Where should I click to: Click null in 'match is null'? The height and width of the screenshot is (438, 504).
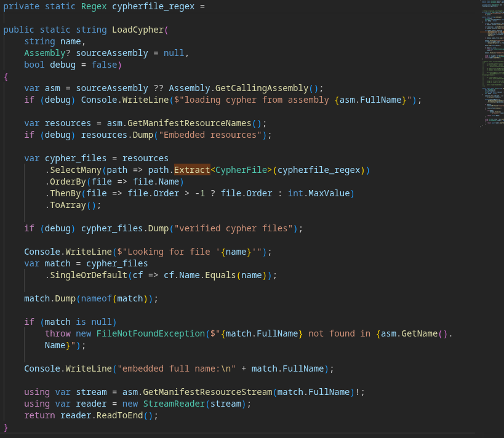(102, 322)
